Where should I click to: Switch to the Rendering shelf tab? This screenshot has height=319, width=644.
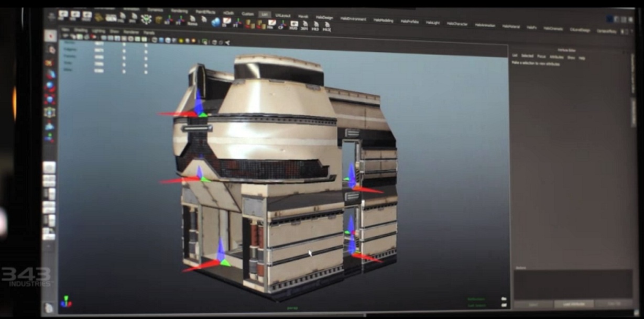(179, 10)
